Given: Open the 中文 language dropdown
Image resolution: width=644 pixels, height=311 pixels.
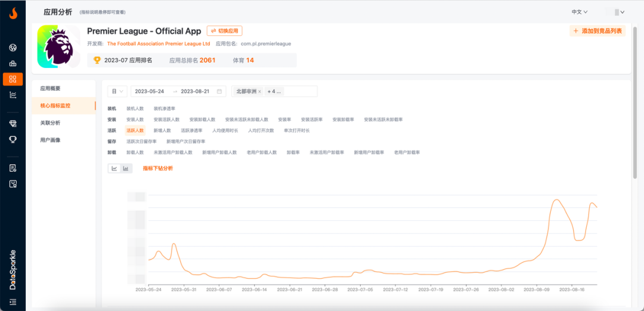Looking at the screenshot, I should click(x=580, y=12).
